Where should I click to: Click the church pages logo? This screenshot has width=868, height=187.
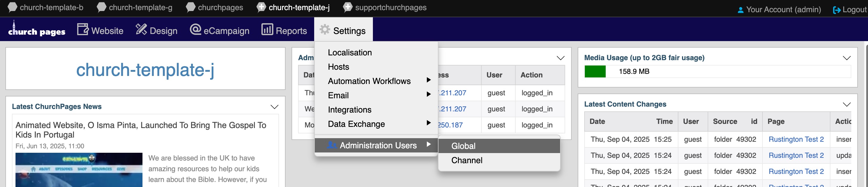coord(36,29)
